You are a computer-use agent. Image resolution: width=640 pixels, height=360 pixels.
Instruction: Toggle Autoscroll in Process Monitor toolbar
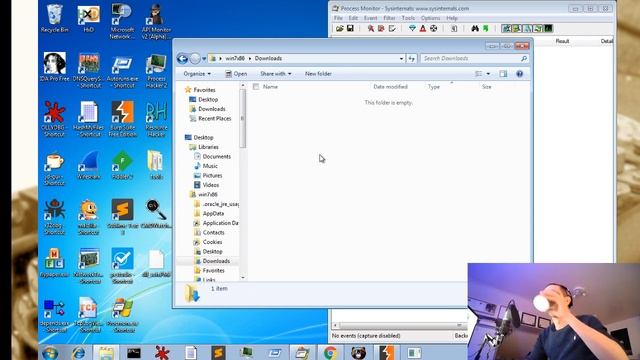tap(381, 29)
